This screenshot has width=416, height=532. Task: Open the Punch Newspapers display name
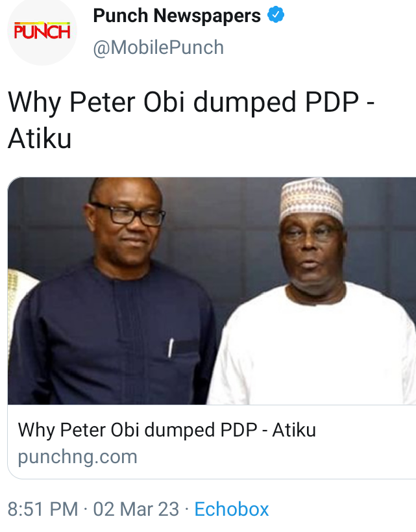[x=177, y=16]
